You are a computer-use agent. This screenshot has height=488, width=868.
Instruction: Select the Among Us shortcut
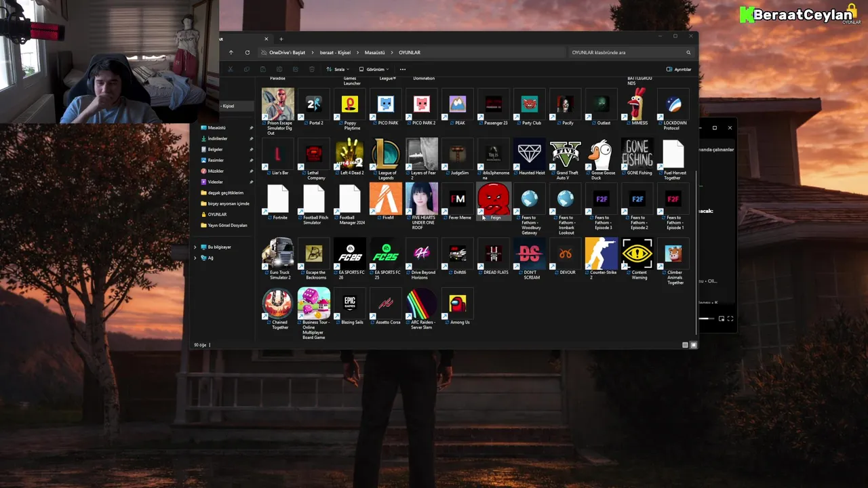pos(458,306)
